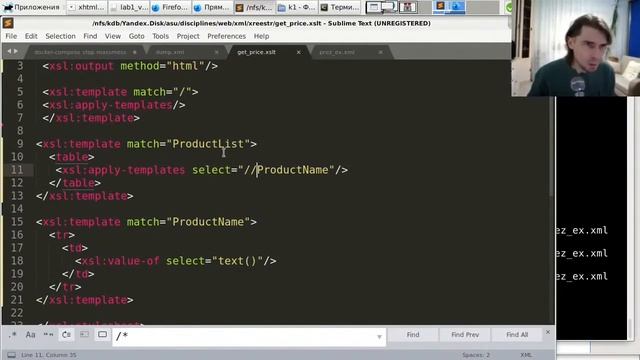This screenshot has height=360, width=640.
Task: Change syntax via XML status label
Action: pos(526,355)
